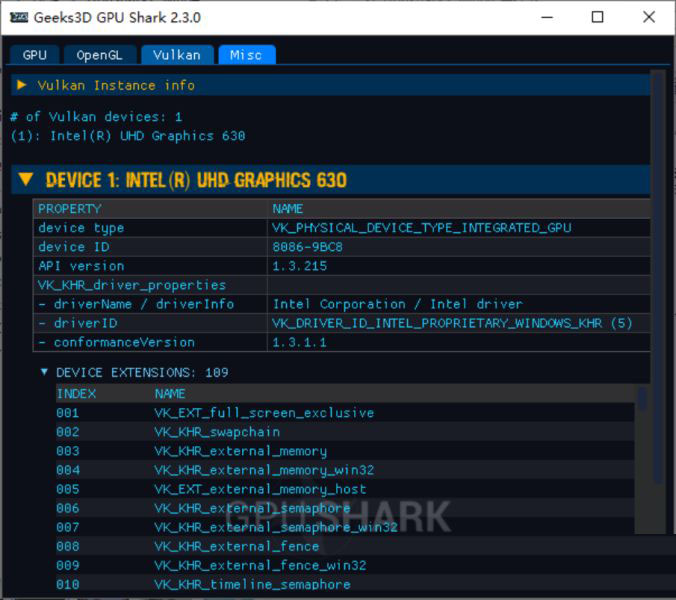676x600 pixels.
Task: Select extension VK_KHR_timeline_semaphore
Action: click(x=252, y=584)
